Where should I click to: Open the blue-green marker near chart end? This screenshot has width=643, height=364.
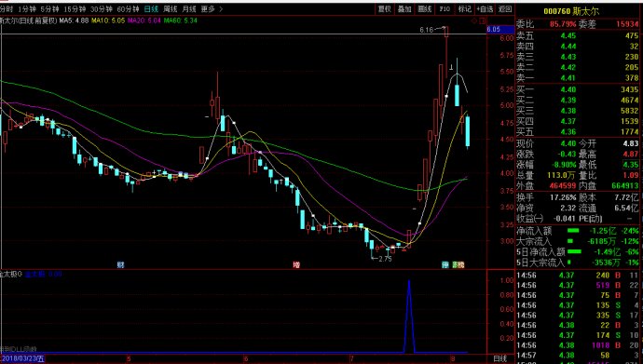445,265
